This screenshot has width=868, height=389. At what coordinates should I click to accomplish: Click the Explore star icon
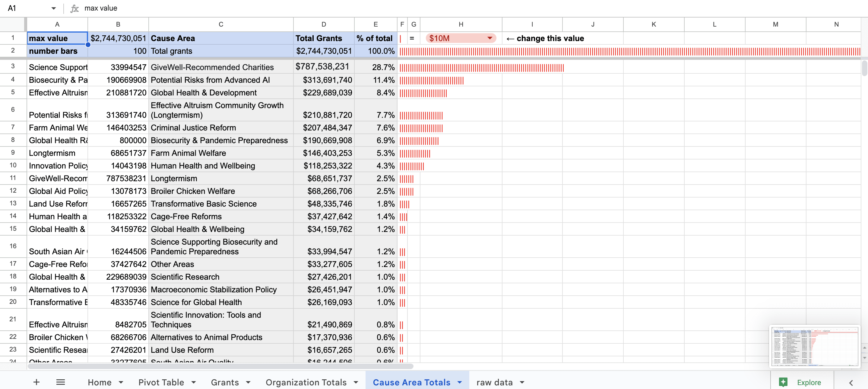(783, 382)
